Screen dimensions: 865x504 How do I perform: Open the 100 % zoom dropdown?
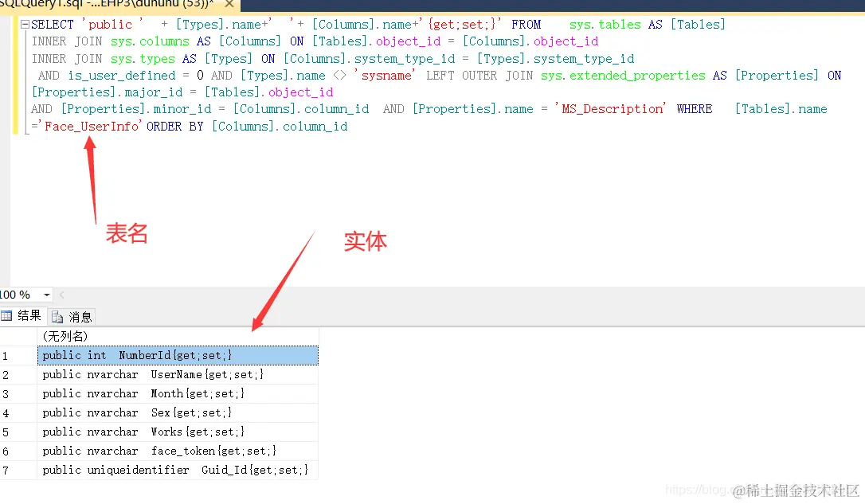[47, 295]
